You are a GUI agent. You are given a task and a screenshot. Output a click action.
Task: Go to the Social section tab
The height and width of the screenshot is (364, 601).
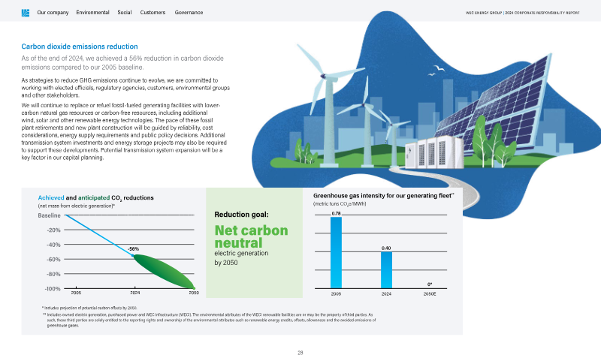click(125, 13)
